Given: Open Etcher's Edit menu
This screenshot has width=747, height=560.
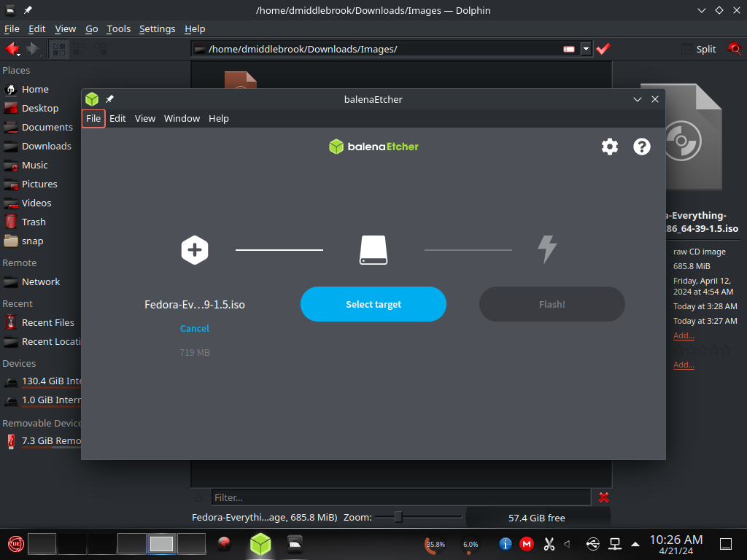Looking at the screenshot, I should coord(117,119).
